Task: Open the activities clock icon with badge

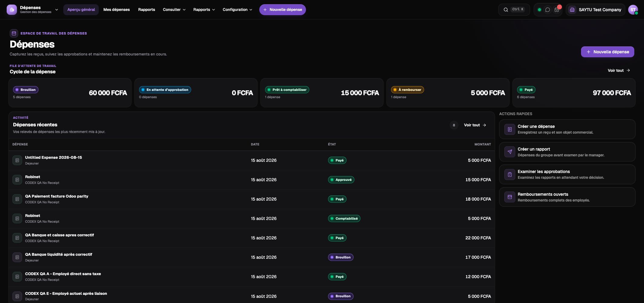Action: coord(557,10)
